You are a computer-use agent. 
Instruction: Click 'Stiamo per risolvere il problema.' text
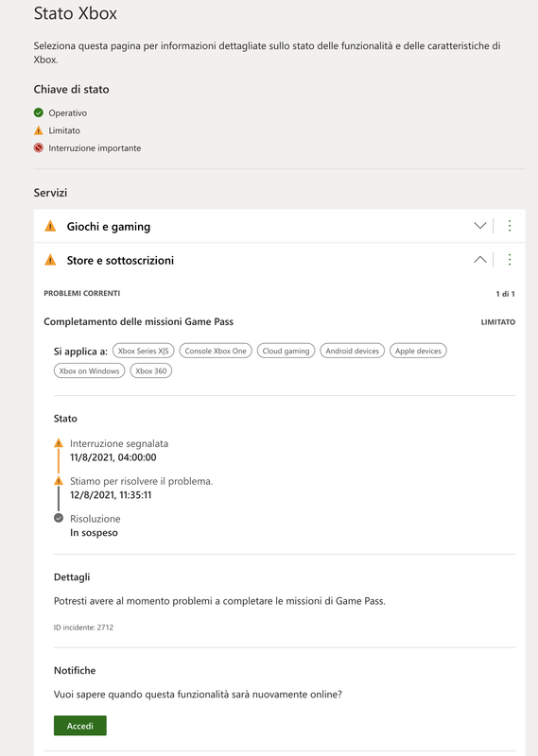point(142,481)
